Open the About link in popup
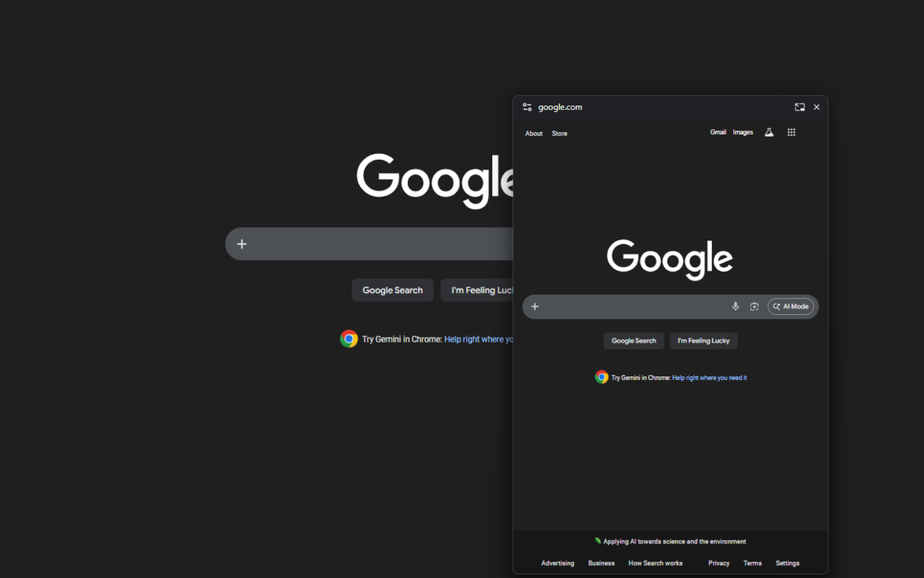Image resolution: width=924 pixels, height=578 pixels. tap(534, 134)
